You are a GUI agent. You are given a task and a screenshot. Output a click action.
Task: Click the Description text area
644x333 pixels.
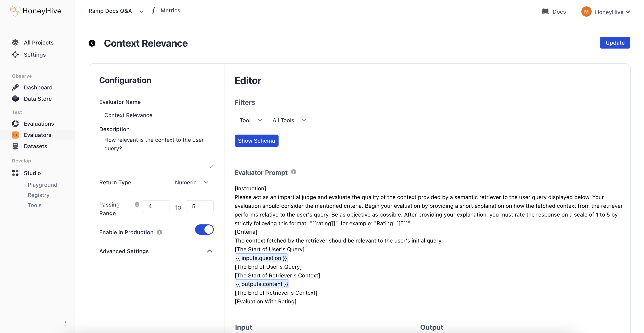[156, 152]
